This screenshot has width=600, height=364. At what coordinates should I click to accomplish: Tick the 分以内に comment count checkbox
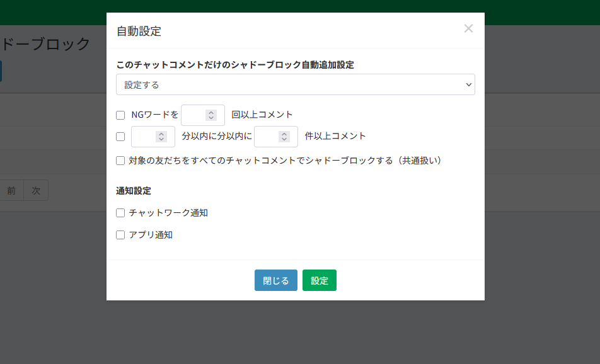tap(120, 137)
